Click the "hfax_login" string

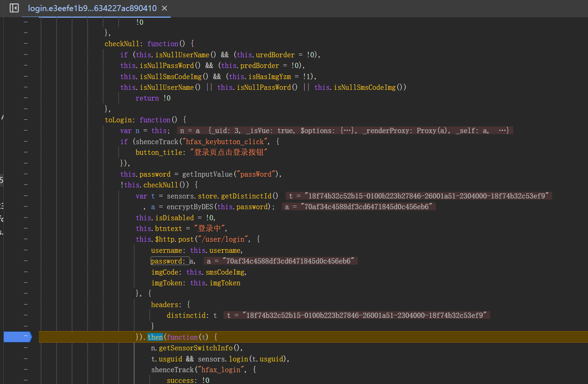[x=221, y=370]
